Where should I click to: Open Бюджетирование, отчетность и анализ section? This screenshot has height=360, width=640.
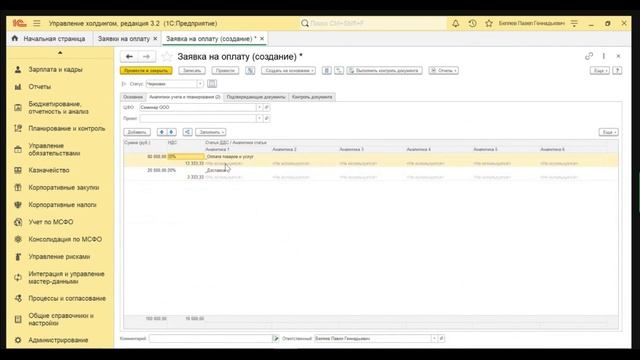click(58, 107)
